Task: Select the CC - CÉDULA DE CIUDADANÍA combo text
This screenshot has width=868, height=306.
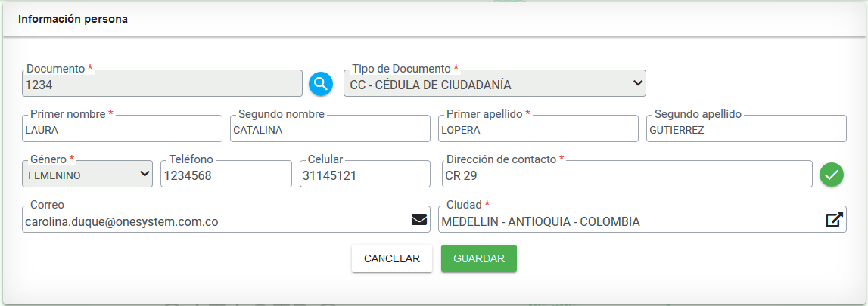Action: [431, 85]
